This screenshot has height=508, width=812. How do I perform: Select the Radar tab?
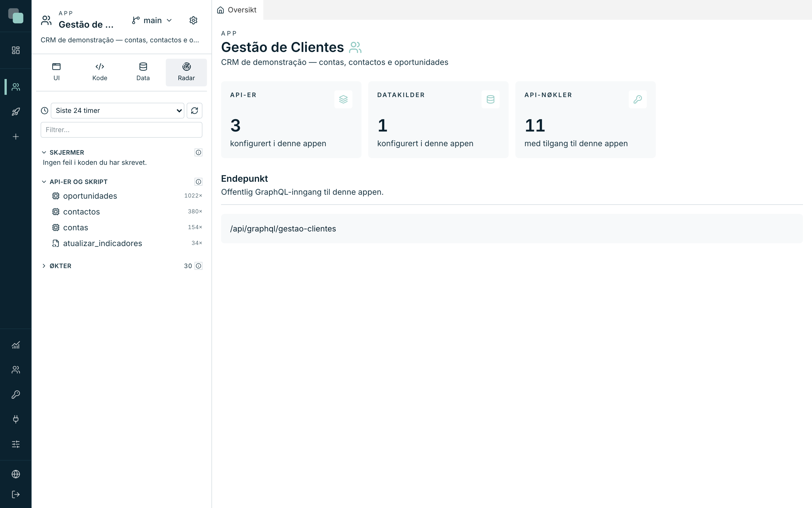click(x=186, y=72)
